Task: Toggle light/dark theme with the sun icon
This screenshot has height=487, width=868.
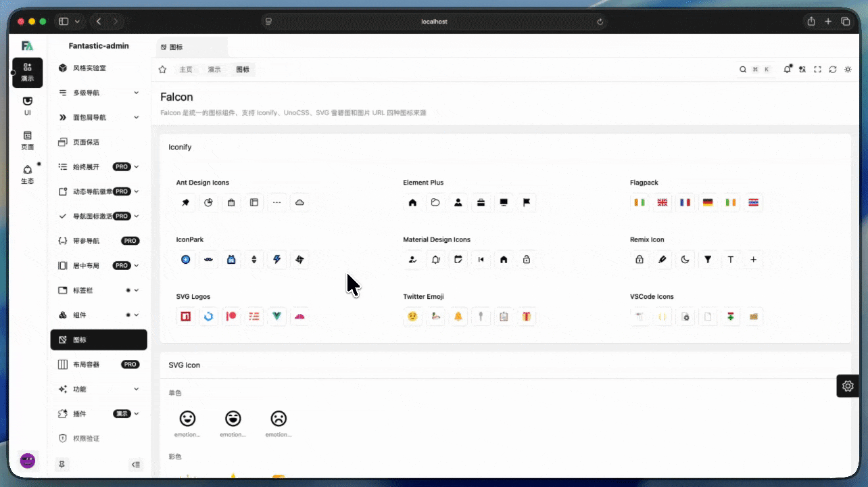Action: (848, 70)
